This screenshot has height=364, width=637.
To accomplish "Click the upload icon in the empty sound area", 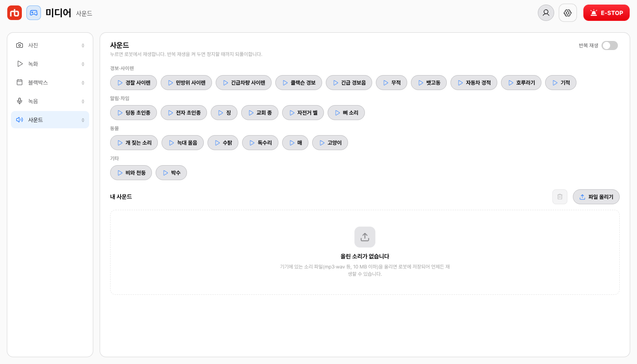I will (365, 237).
